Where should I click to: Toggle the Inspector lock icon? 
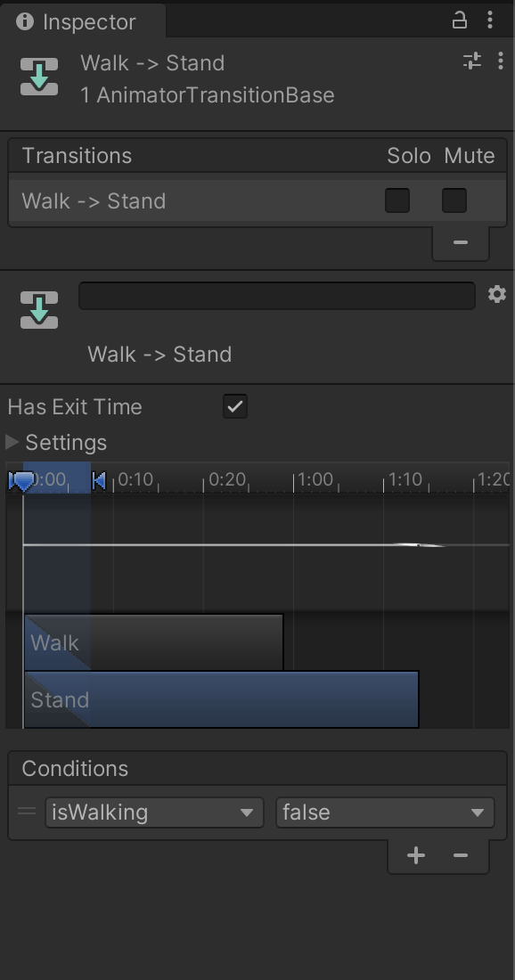[x=460, y=20]
